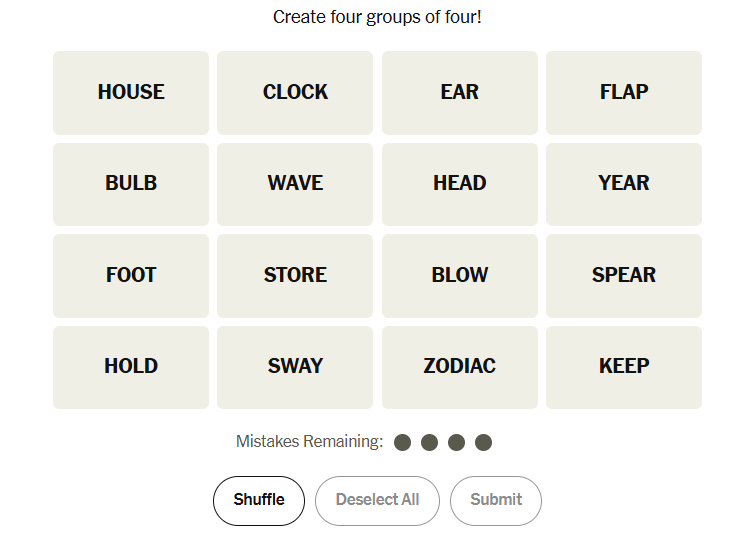Pick the EAR word tile

[459, 93]
